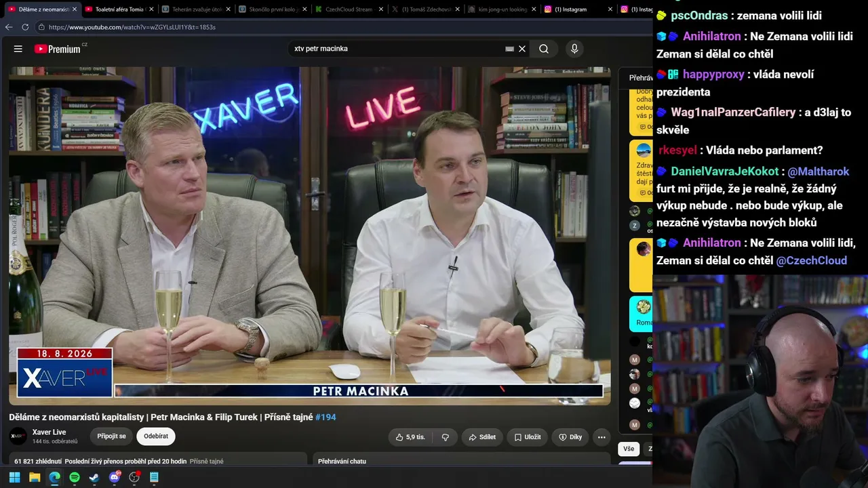Click username rkesyel in the stream chat
Screen dimensions: 868x488
coord(677,150)
